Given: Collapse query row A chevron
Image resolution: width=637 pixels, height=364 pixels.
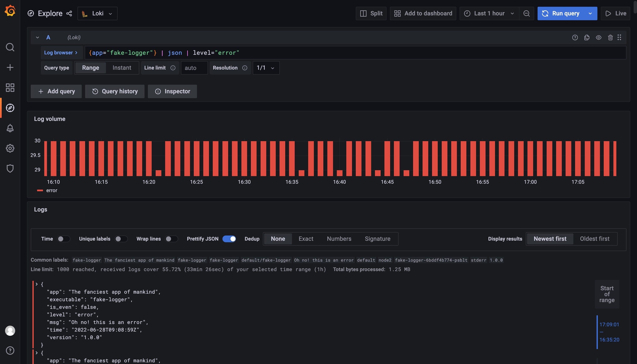Looking at the screenshot, I should click(x=37, y=37).
